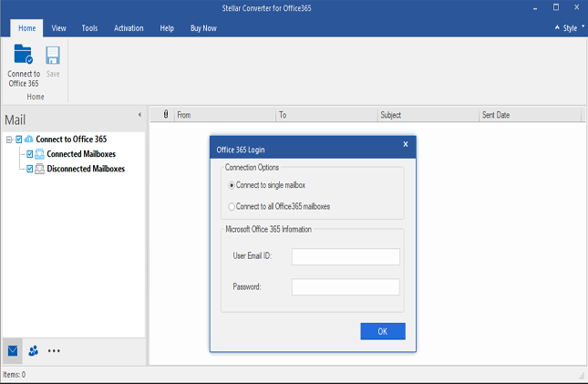This screenshot has height=384, width=588.
Task: Close the Office 365 Login dialog
Action: click(x=406, y=144)
